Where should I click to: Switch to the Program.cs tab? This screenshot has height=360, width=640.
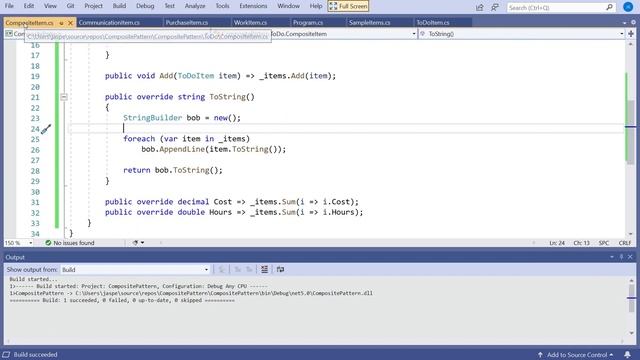[x=308, y=22]
